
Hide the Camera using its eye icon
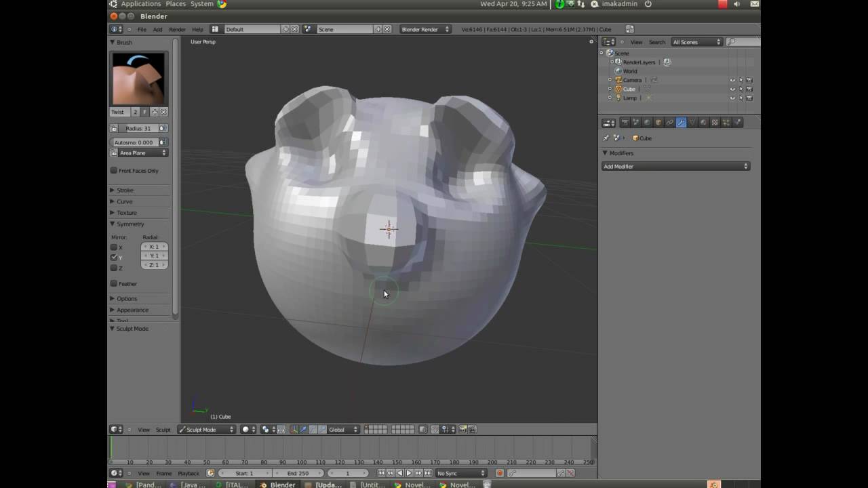pyautogui.click(x=732, y=80)
